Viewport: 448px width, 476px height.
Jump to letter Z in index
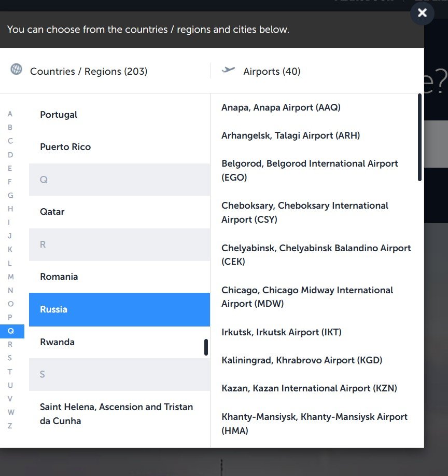point(10,426)
